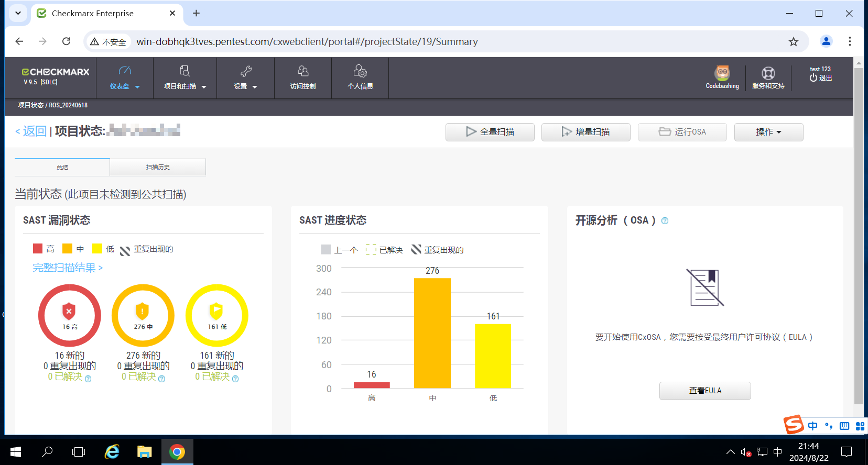Switch to the Scan History (扫描历史) tab

click(x=158, y=167)
